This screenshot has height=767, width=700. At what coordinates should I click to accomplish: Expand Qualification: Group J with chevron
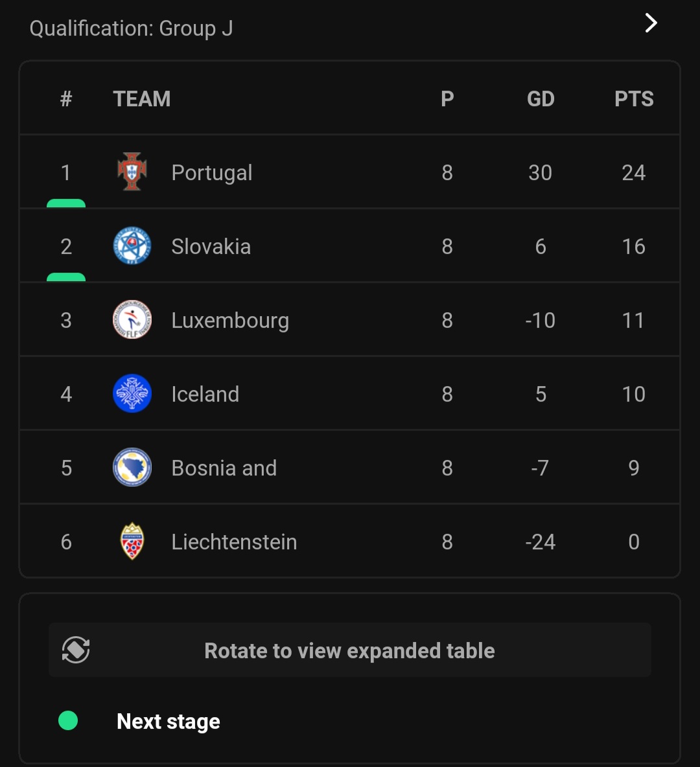[x=651, y=23]
